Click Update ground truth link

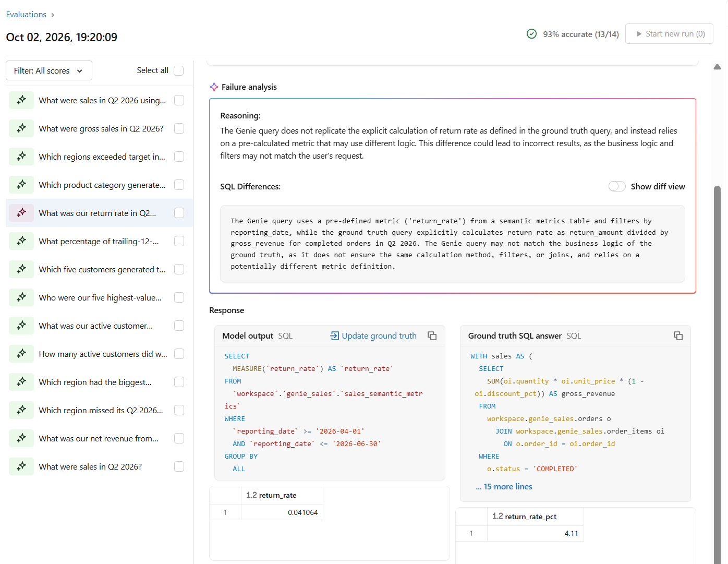(373, 336)
